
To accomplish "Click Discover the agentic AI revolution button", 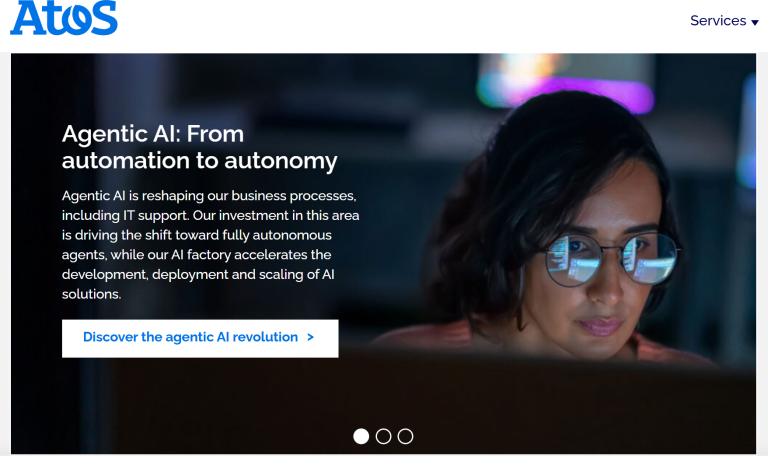I will point(200,338).
